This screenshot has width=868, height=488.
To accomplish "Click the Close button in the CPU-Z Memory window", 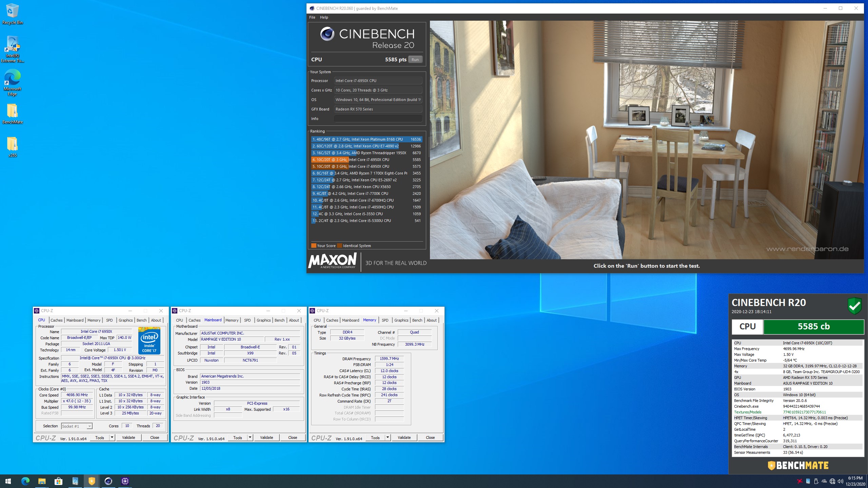I will pyautogui.click(x=430, y=438).
